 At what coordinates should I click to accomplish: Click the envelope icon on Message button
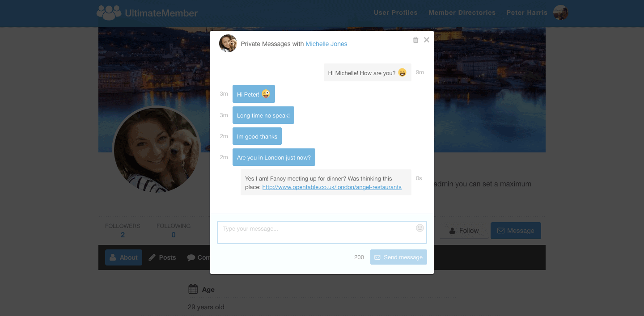click(501, 231)
